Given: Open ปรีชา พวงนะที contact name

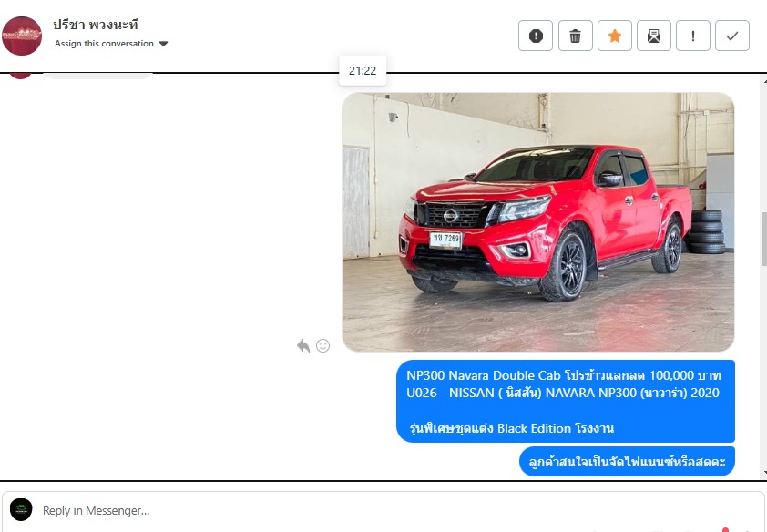Looking at the screenshot, I should [96, 25].
